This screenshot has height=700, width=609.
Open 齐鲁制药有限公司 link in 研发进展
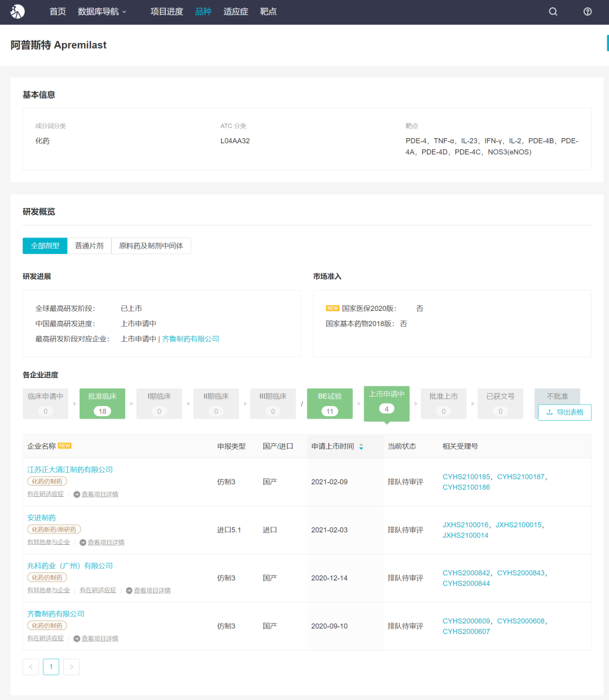tap(191, 339)
